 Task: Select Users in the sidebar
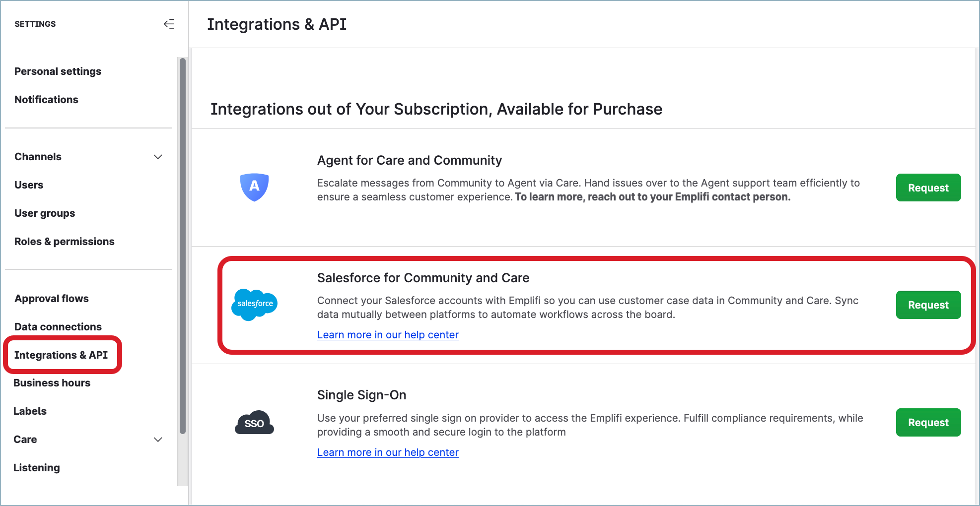coord(29,185)
